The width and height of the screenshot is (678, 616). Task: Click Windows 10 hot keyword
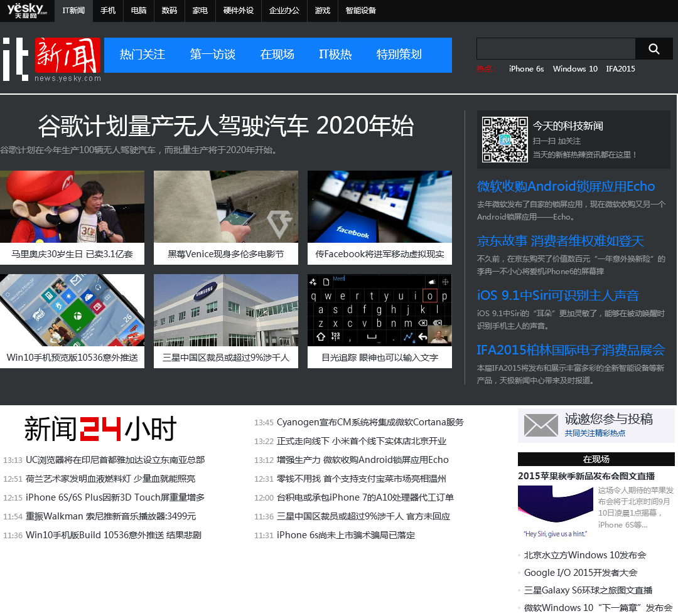click(575, 68)
